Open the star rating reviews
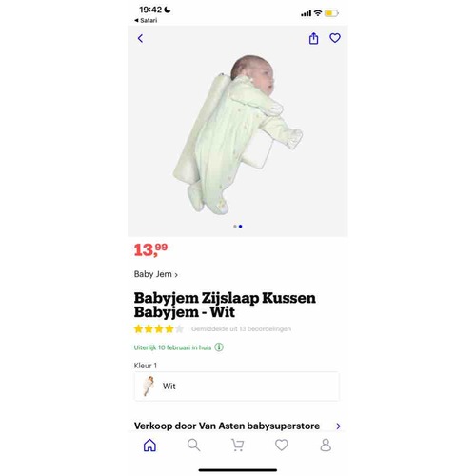 click(159, 328)
